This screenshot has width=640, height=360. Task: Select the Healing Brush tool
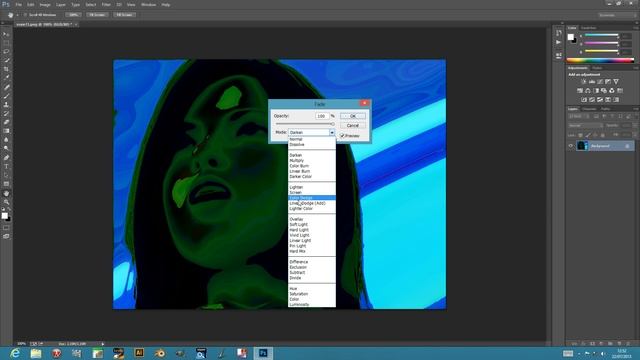6,87
